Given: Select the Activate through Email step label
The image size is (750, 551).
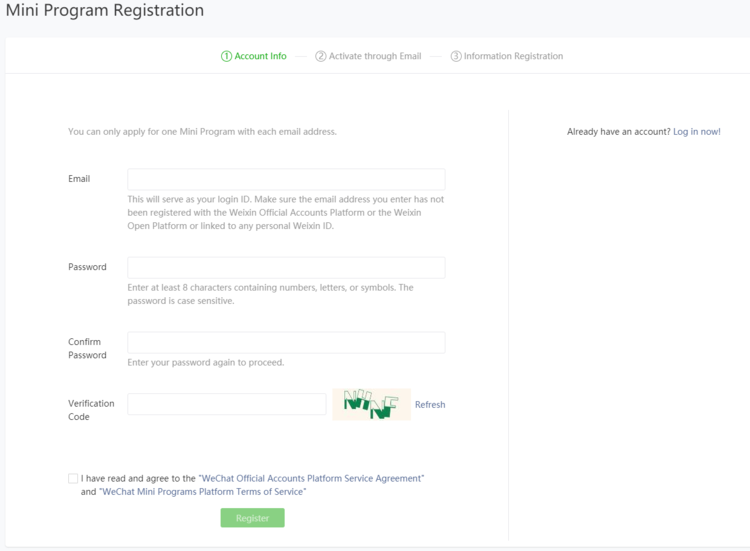Looking at the screenshot, I should (375, 56).
